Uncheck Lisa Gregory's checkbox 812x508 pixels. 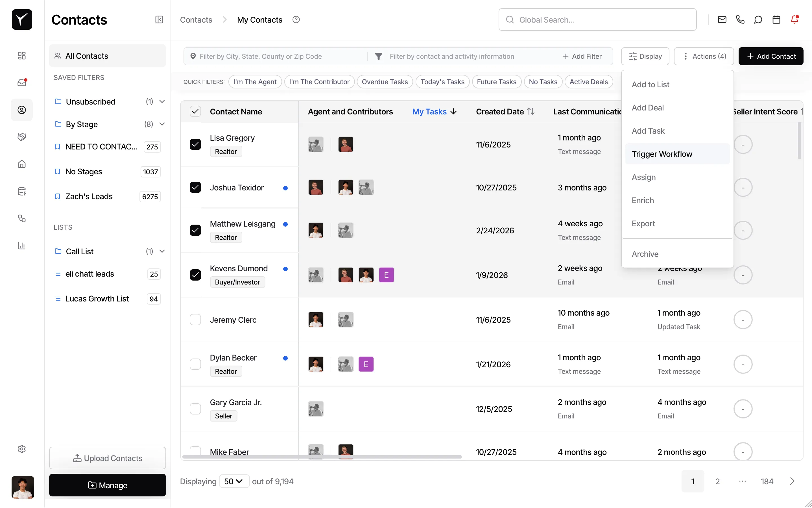pyautogui.click(x=195, y=144)
